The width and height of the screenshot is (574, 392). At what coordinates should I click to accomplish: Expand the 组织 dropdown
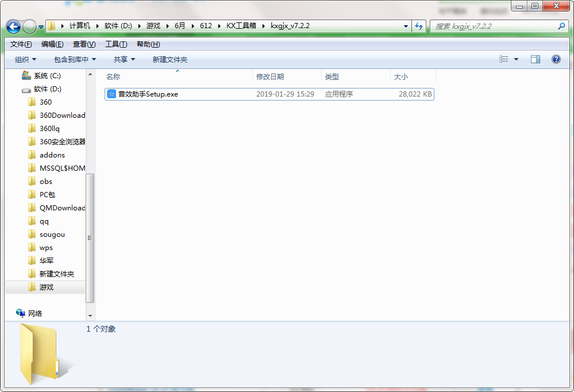(x=25, y=59)
